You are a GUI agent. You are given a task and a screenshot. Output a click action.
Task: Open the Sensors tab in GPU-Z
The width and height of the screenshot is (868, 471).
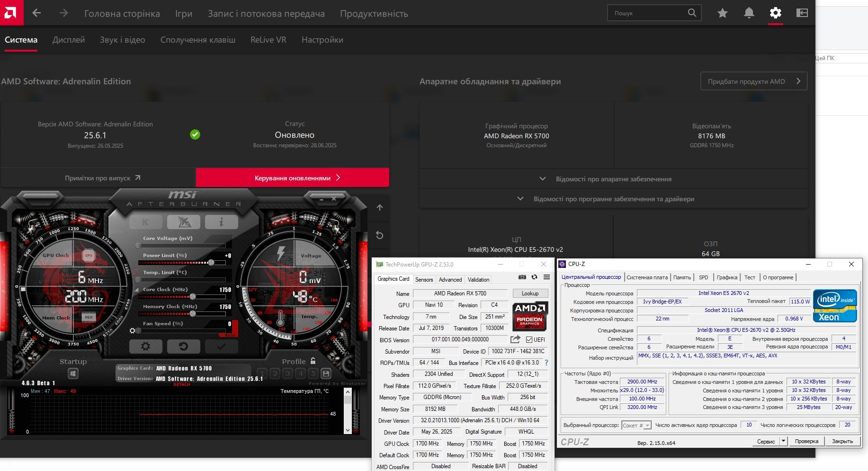[424, 280]
